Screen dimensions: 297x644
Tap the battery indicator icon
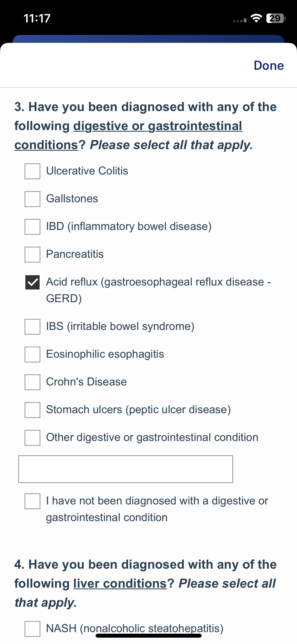(276, 18)
